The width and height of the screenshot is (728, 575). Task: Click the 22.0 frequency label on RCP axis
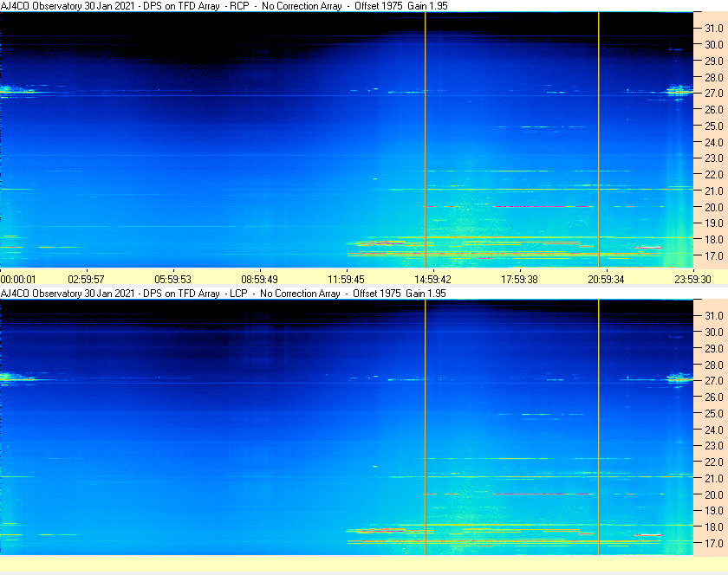click(x=714, y=175)
